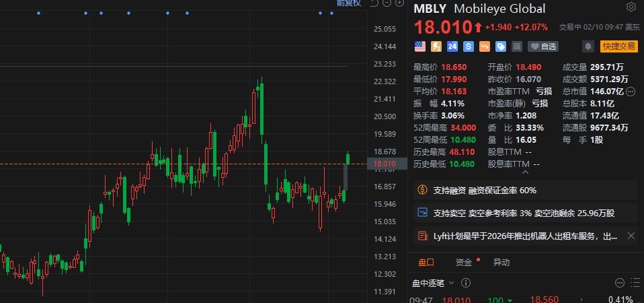Click the US flag market icon

pos(420,46)
